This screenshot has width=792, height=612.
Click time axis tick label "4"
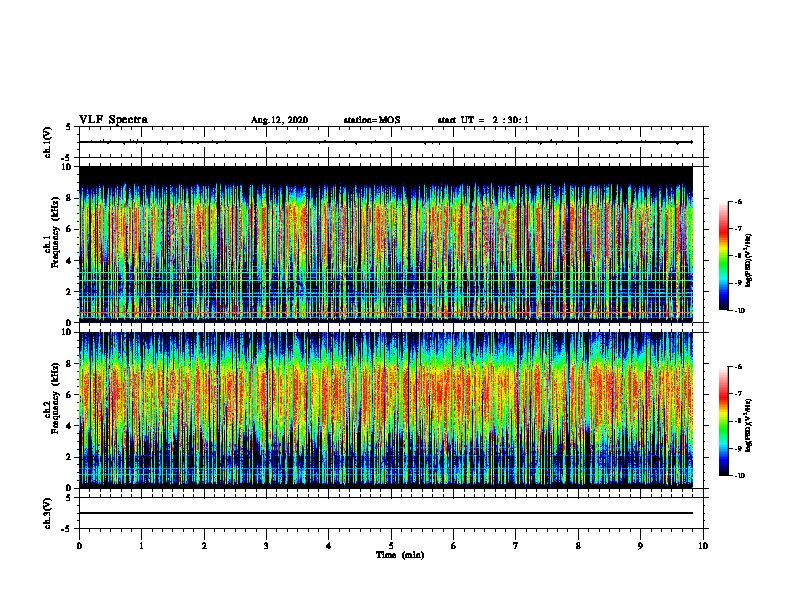329,546
